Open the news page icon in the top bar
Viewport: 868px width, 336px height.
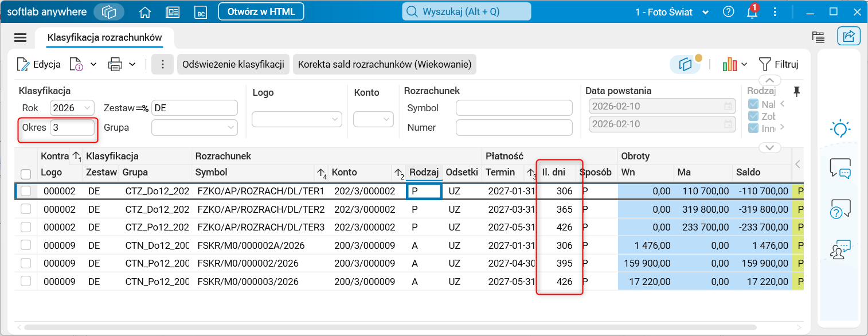(173, 11)
